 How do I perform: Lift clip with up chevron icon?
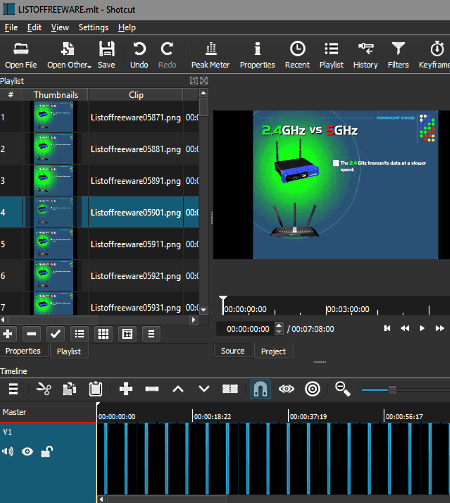[x=178, y=389]
